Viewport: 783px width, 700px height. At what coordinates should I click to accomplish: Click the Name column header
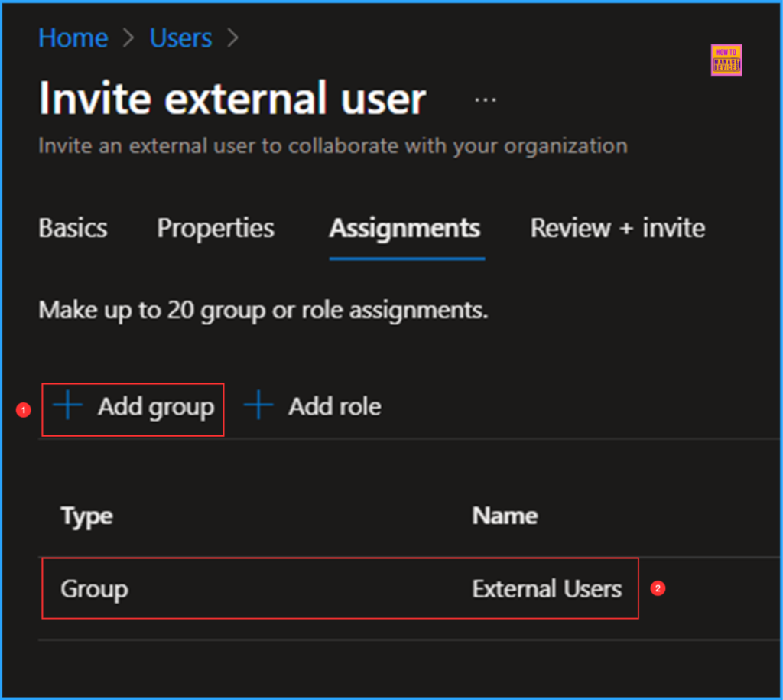505,516
